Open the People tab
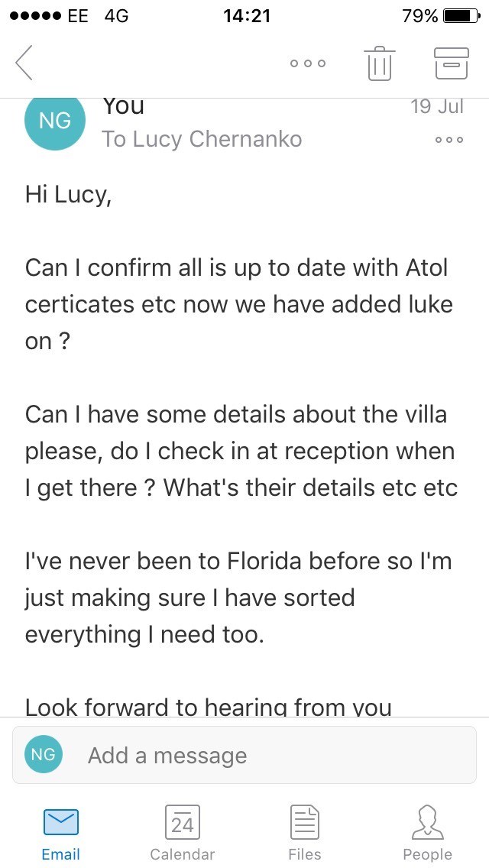The image size is (489, 868). pos(427,833)
